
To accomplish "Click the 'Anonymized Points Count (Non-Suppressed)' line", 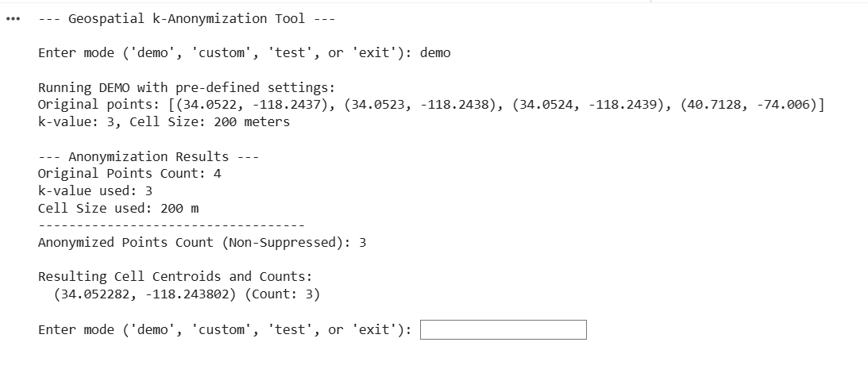I will point(202,242).
